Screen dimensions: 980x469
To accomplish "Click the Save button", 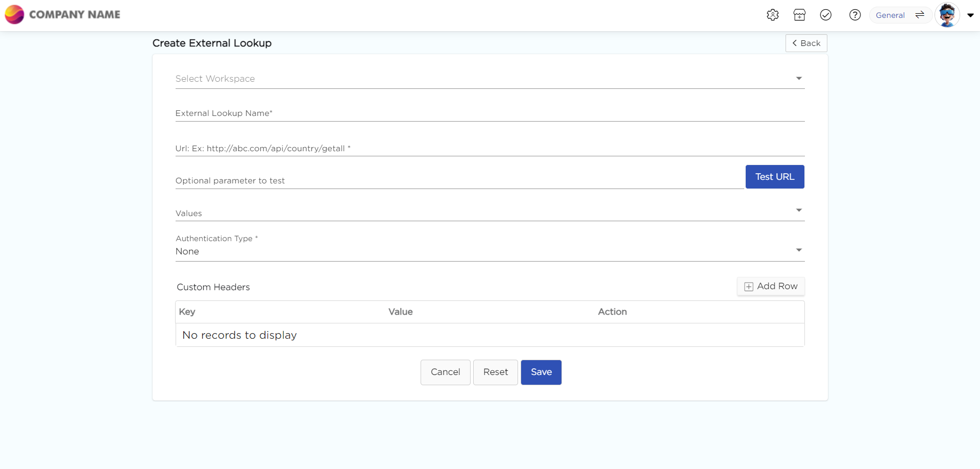I will point(541,372).
